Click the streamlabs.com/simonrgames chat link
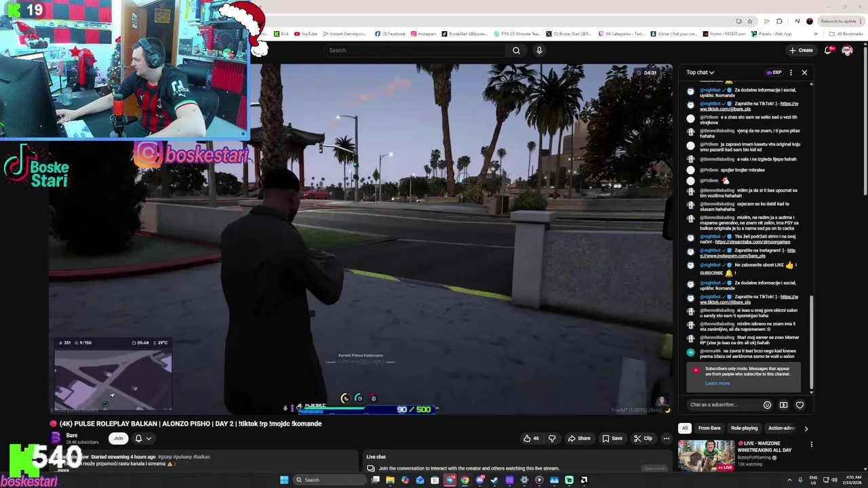This screenshot has height=488, width=868. pyautogui.click(x=752, y=242)
